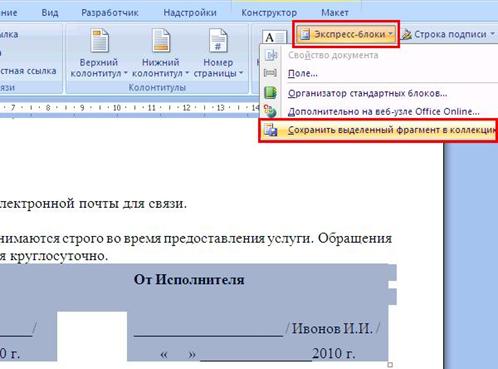Click the Свойство документа icon
This screenshot has height=369, width=498.
(271, 55)
